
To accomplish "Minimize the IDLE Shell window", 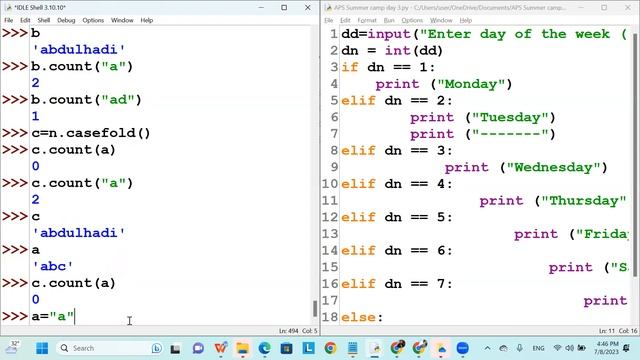I will point(261,7).
